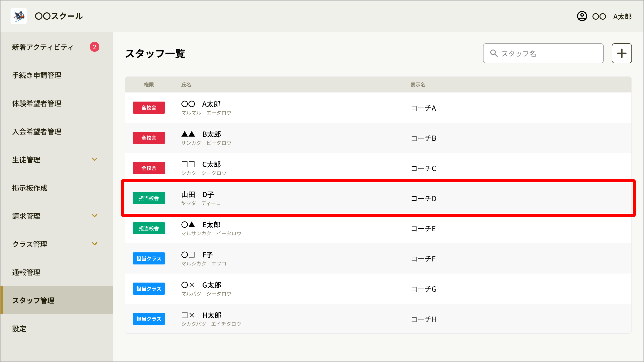The image size is (644, 362).
Task: Click display name コーチC
Action: (424, 168)
